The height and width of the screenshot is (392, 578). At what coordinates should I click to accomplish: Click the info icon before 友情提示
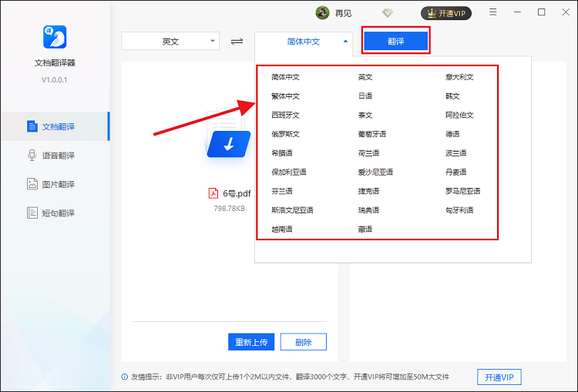[124, 377]
